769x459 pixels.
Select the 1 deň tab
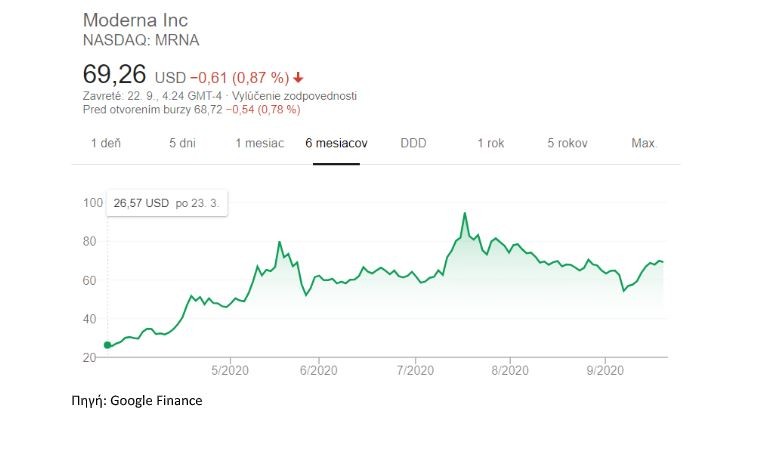105,143
